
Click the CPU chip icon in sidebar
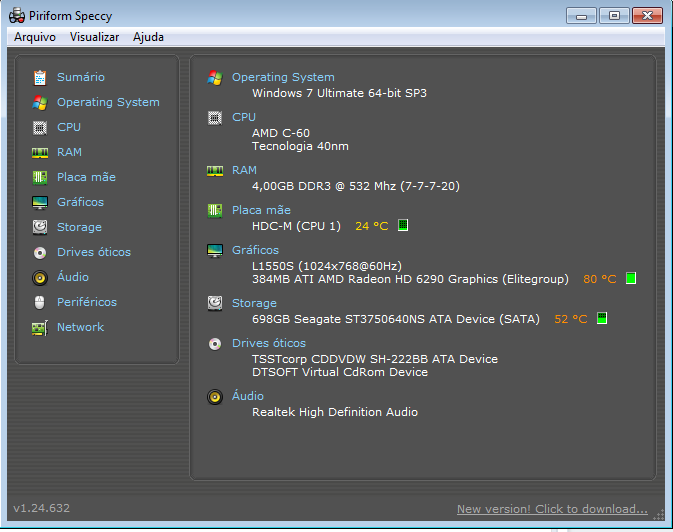(x=40, y=128)
